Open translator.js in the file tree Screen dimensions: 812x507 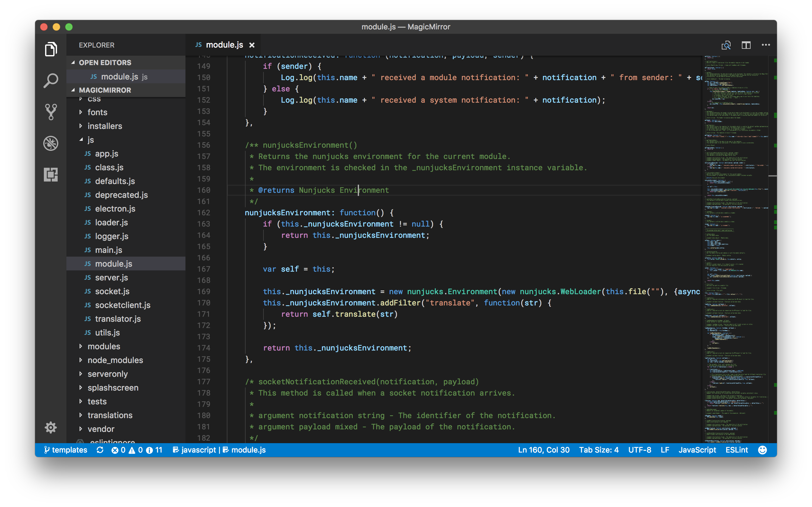(x=118, y=319)
